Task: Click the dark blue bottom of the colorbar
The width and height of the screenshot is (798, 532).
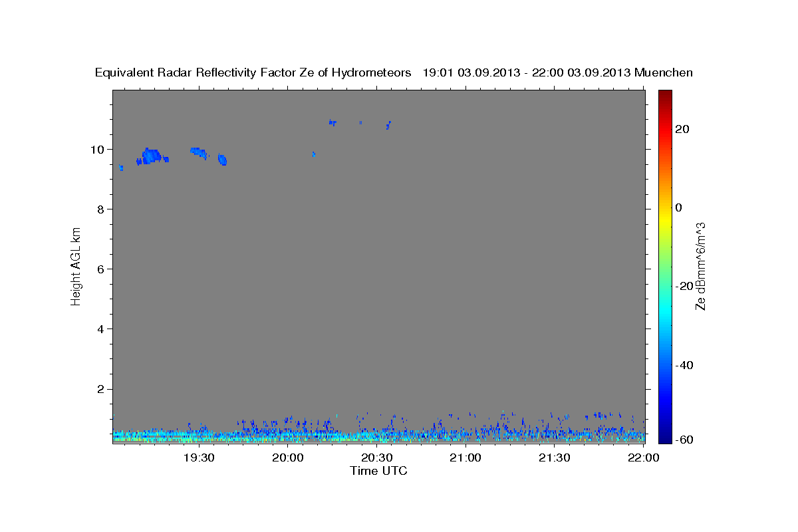Action: [665, 438]
